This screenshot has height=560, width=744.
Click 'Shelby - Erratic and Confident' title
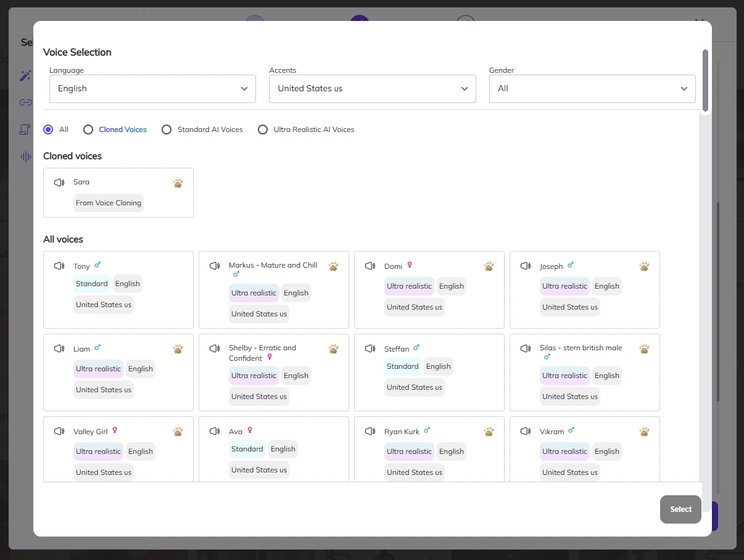(x=262, y=353)
